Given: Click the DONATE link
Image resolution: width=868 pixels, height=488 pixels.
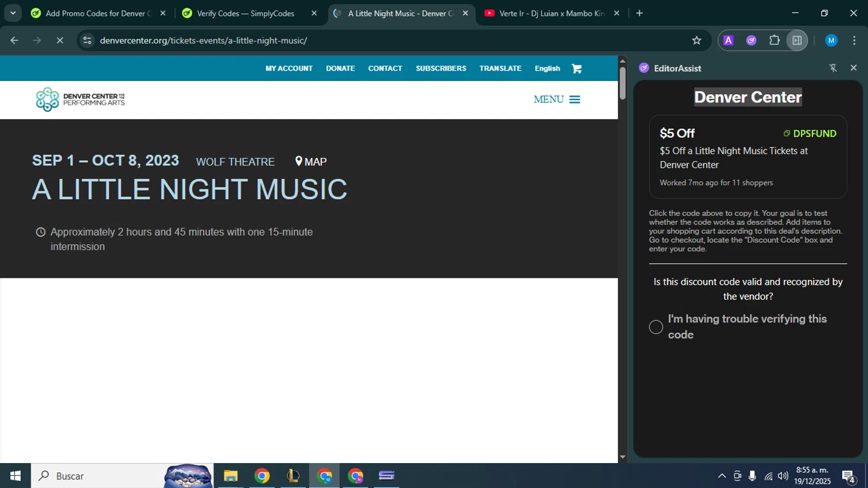Looking at the screenshot, I should (340, 68).
